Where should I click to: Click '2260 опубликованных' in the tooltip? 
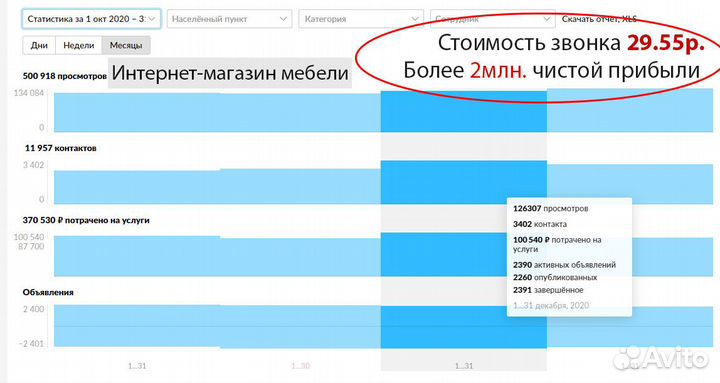coord(555,277)
